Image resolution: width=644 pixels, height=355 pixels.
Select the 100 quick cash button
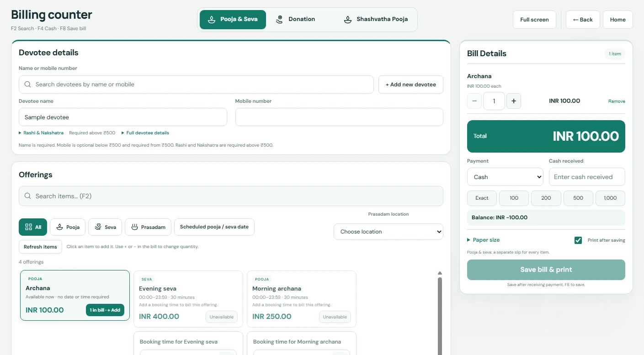pos(514,198)
